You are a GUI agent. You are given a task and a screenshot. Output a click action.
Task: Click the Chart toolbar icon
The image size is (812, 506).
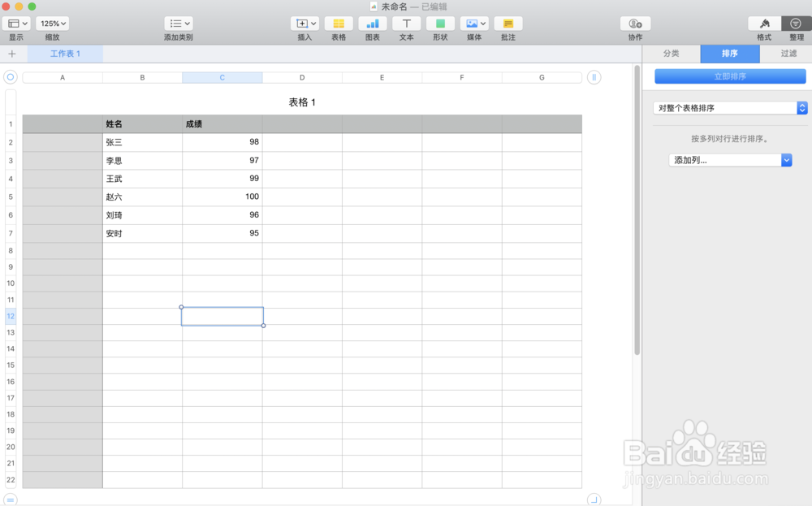pyautogui.click(x=373, y=24)
